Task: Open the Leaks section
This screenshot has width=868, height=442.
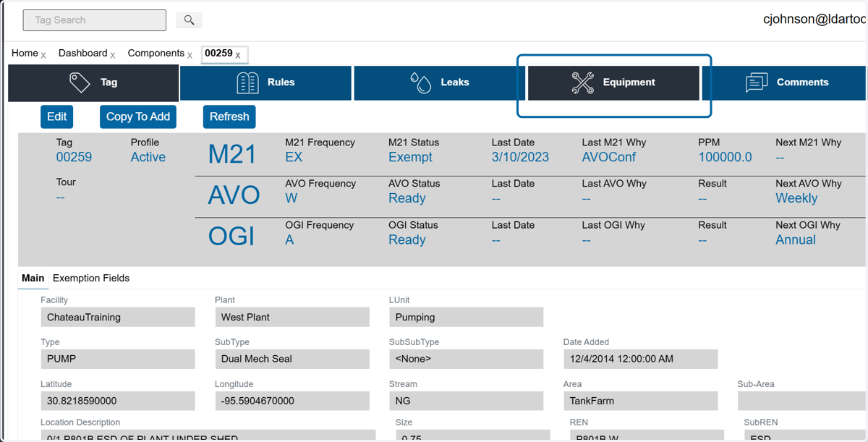Action: click(x=440, y=82)
